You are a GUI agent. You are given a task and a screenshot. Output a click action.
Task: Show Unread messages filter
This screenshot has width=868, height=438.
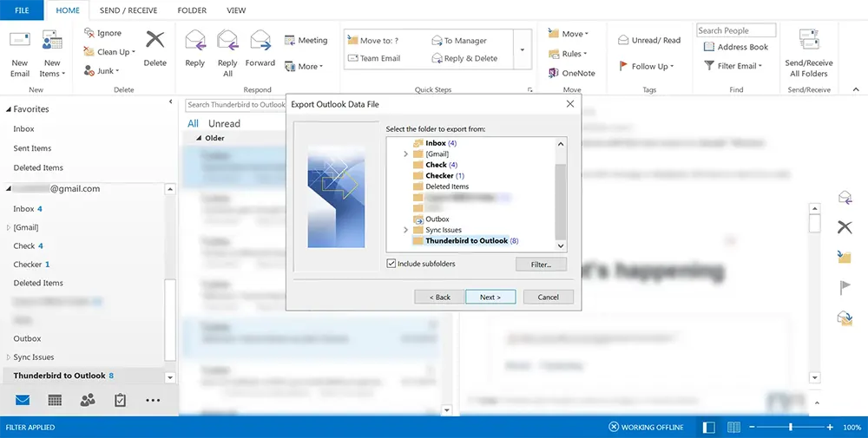click(224, 123)
